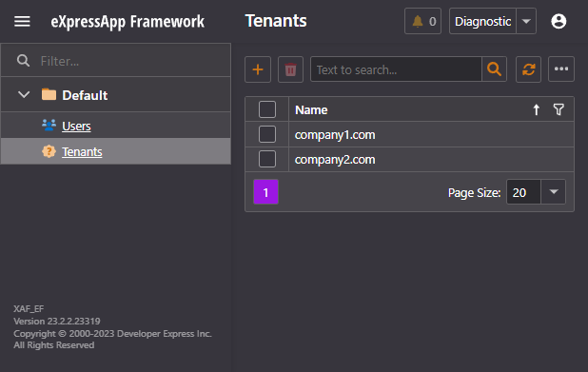Go to page 1
This screenshot has height=372, width=588.
tap(265, 192)
